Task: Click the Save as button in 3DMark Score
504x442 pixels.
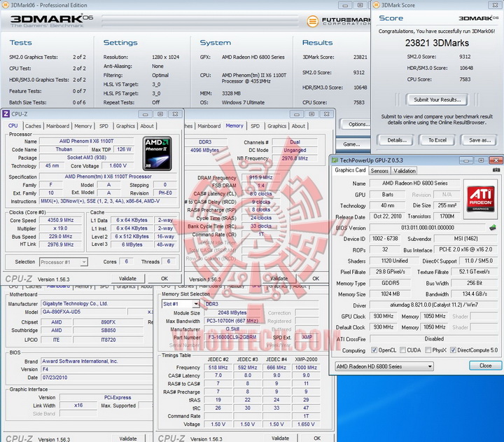Action: point(479,140)
